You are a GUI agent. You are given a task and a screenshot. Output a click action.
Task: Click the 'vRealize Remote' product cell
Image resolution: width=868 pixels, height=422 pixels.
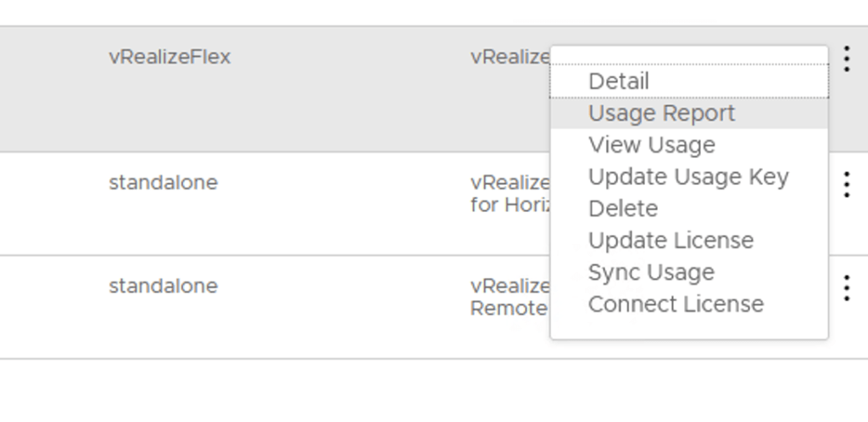(x=510, y=297)
